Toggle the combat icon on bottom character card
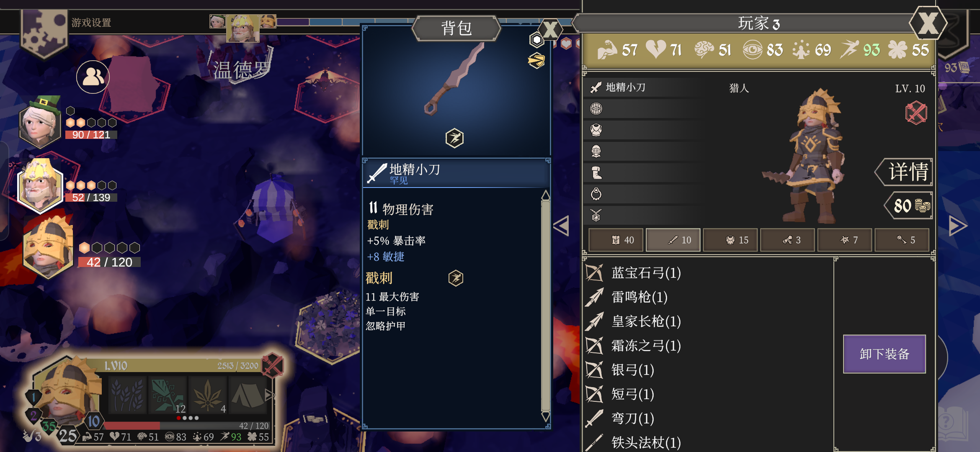This screenshot has width=980, height=452. (x=273, y=365)
